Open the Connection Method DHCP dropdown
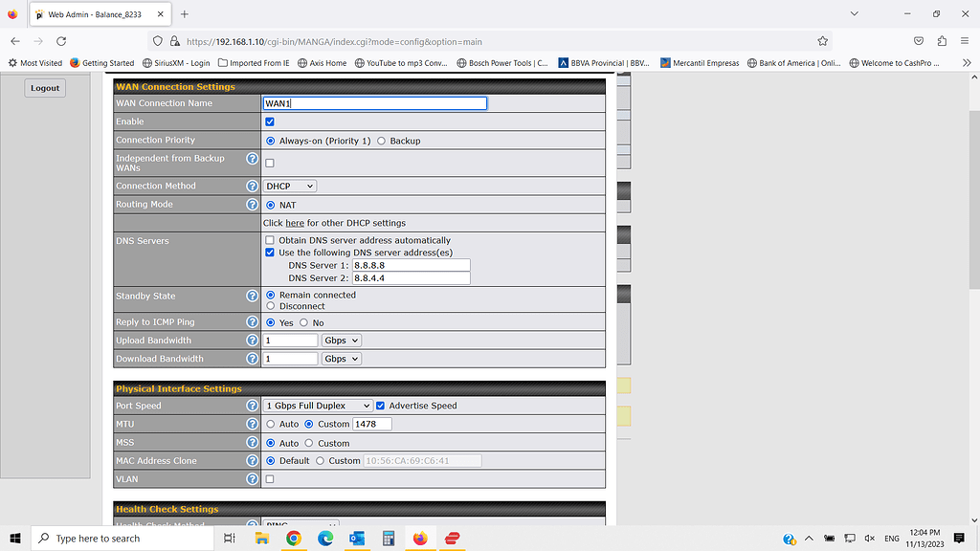This screenshot has height=551, width=980. [289, 187]
